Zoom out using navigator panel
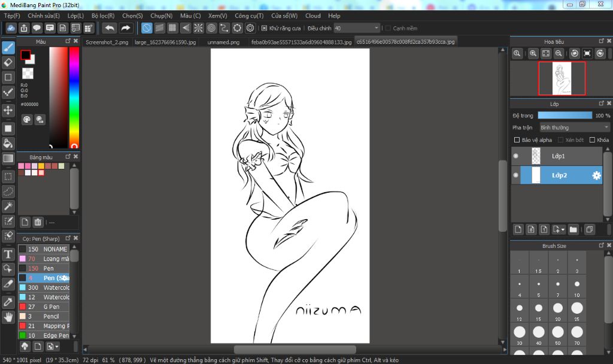613x364 pixels. pyautogui.click(x=559, y=53)
